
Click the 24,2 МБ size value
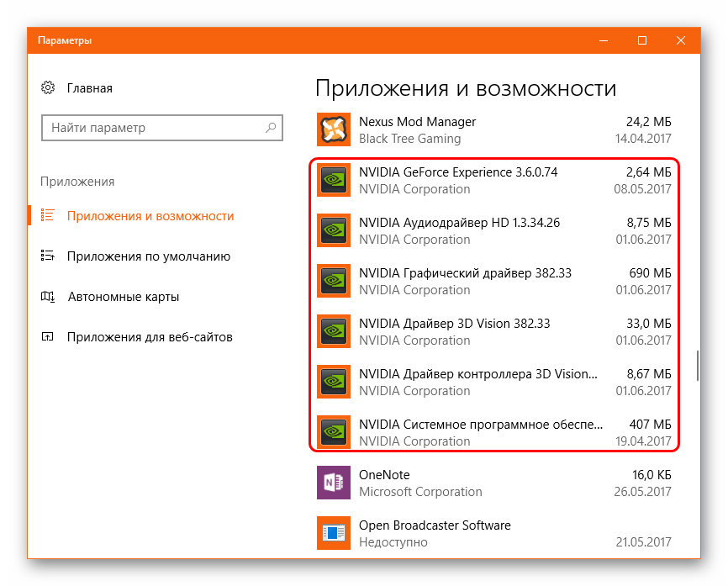[x=649, y=122]
